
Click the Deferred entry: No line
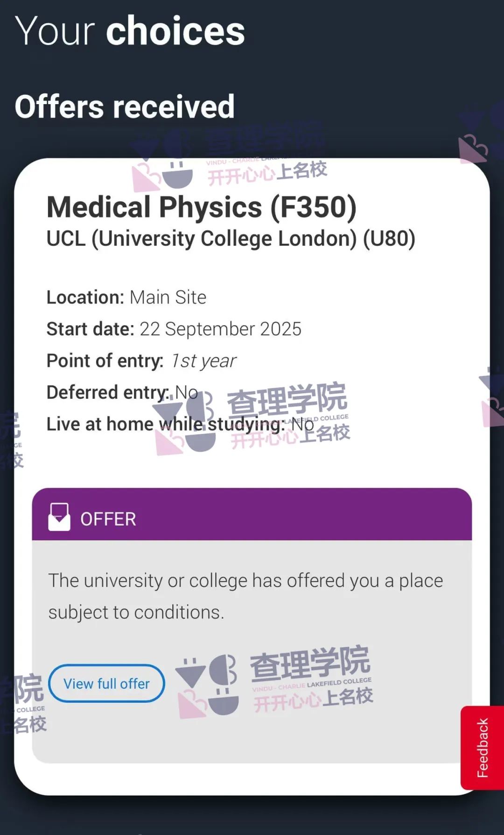[122, 392]
